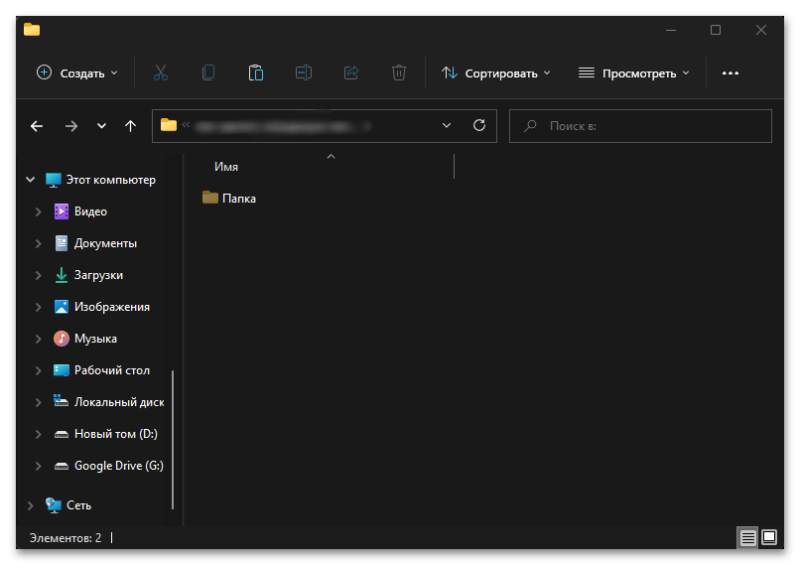Collapse the Этот компьютер tree node

click(30, 180)
